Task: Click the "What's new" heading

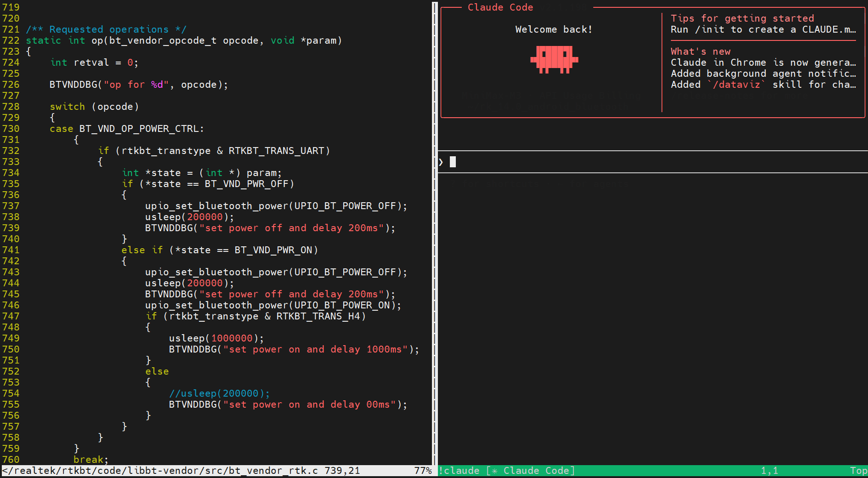Action: (x=701, y=51)
